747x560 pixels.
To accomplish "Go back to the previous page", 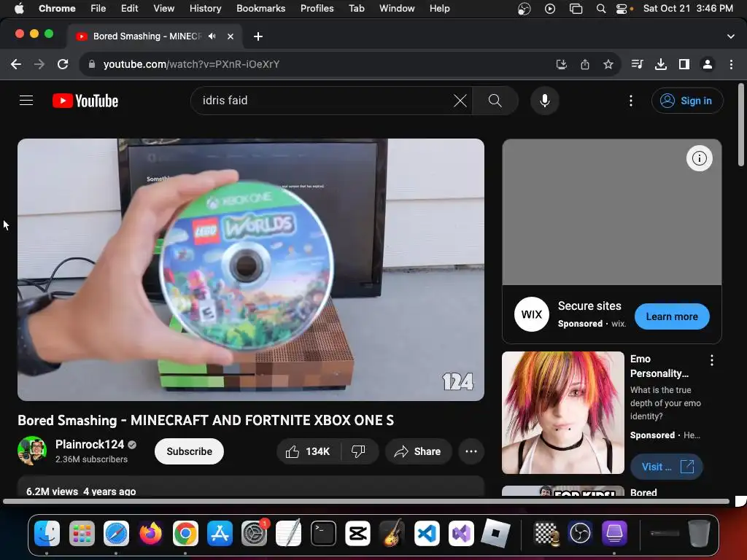I will point(16,64).
